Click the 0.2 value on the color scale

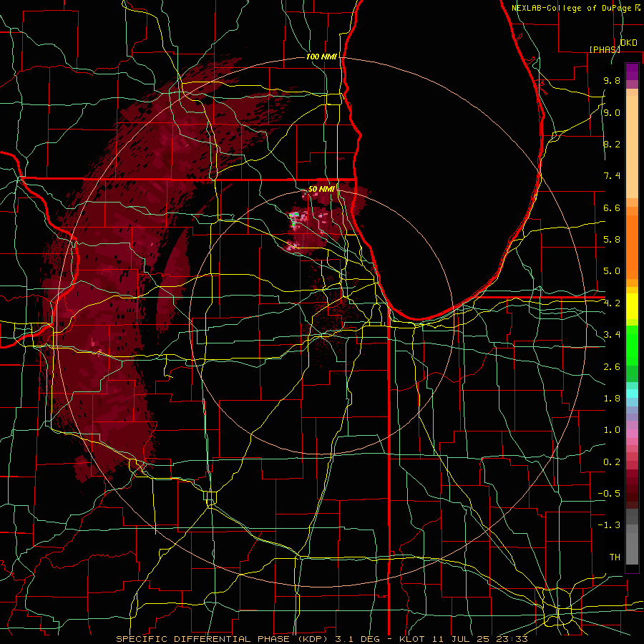coord(612,462)
